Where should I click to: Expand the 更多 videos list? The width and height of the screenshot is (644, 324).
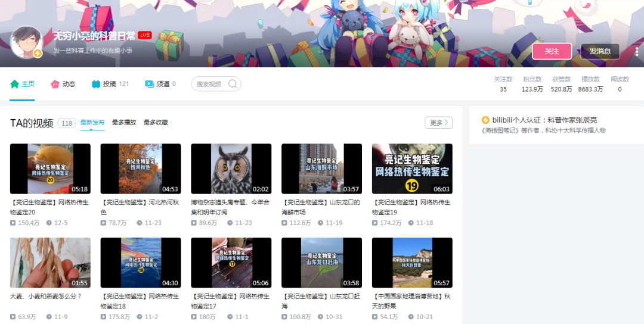click(x=438, y=123)
